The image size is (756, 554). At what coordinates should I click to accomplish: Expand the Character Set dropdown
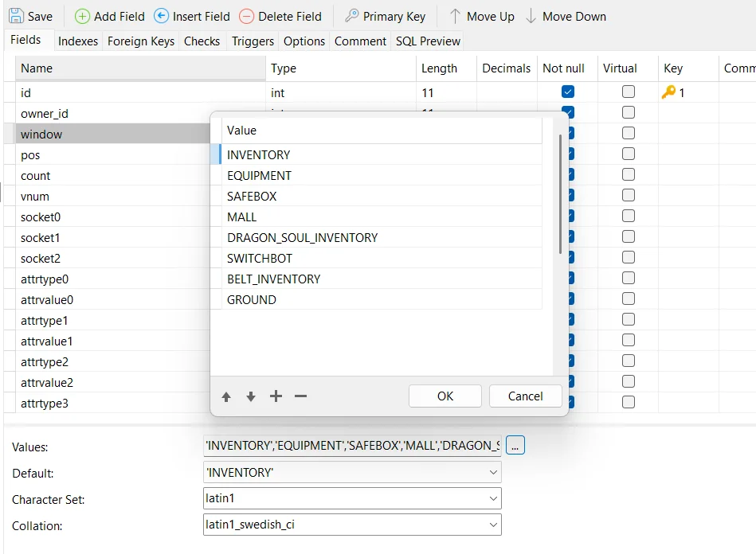[x=493, y=499]
